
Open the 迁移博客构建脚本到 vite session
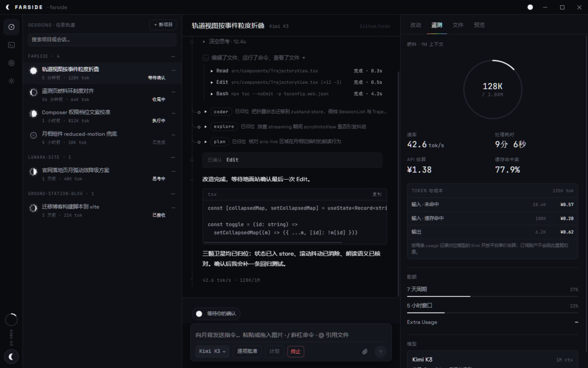[102, 211]
